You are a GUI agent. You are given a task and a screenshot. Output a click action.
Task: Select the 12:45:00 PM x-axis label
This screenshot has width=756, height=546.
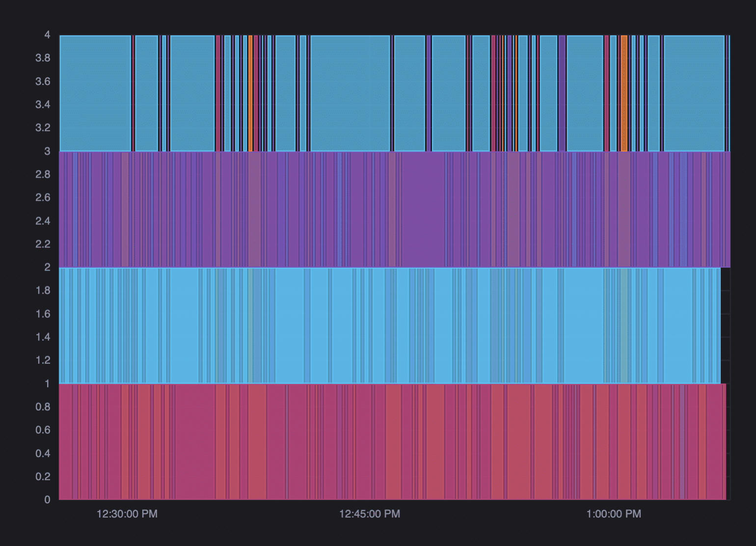(369, 514)
